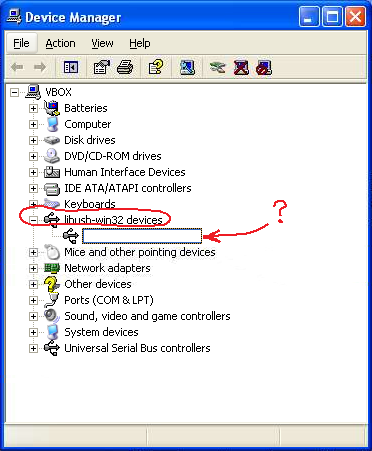This screenshot has width=372, height=451.
Task: Expand the System devices category
Action: point(33,332)
